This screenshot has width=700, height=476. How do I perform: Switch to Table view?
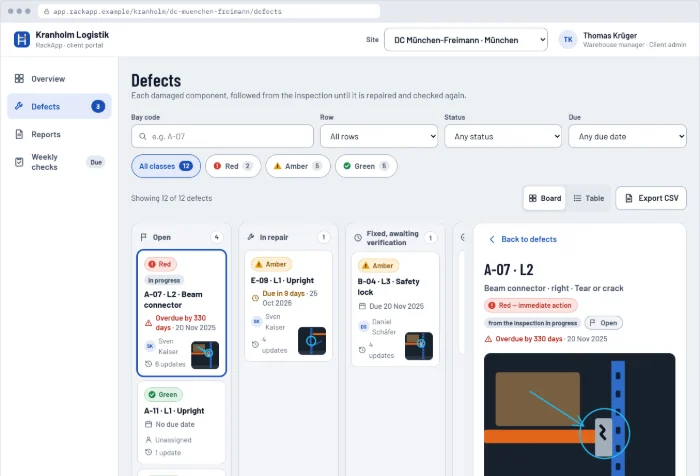pos(589,198)
